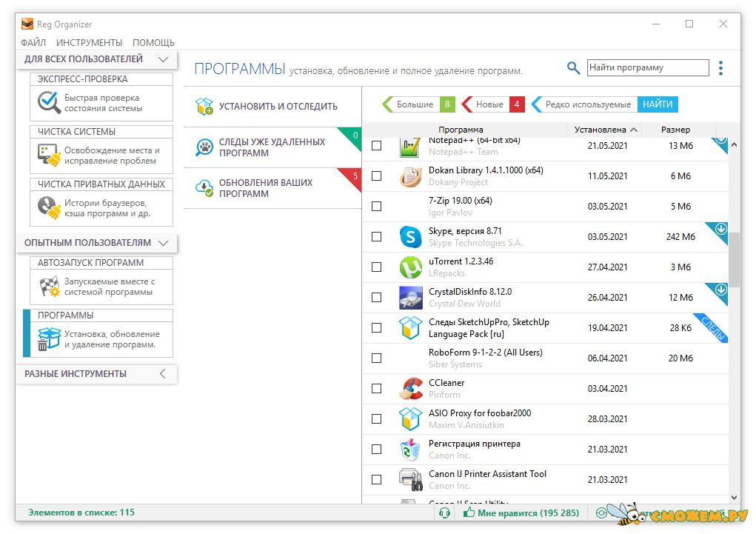Click the Notepad++ program icon
Viewport: 756px width, 534px height.
410,146
